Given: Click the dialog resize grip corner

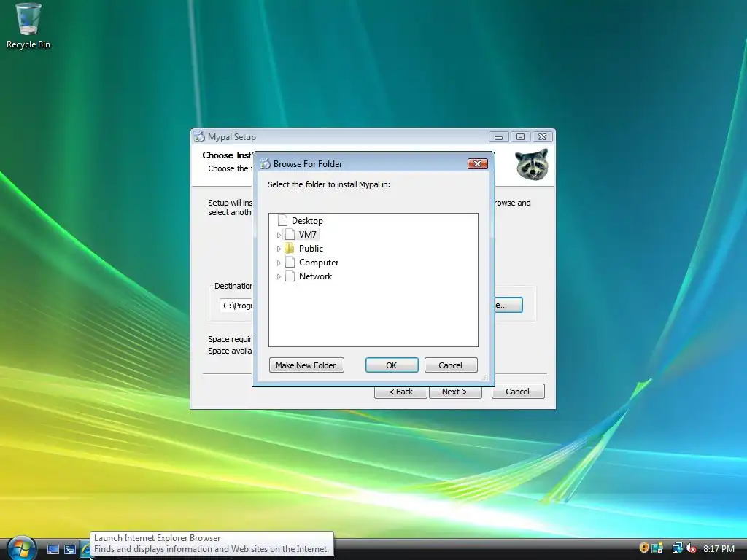Looking at the screenshot, I should tap(485, 377).
